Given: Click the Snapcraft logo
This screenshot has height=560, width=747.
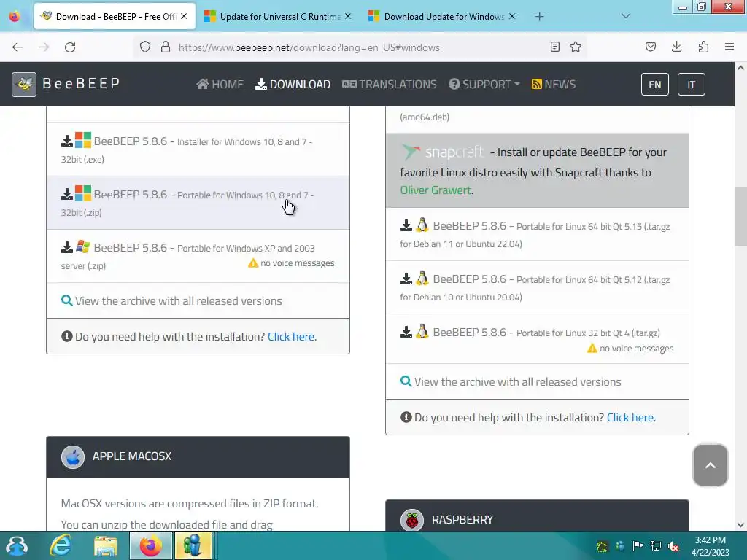Looking at the screenshot, I should click(x=443, y=152).
